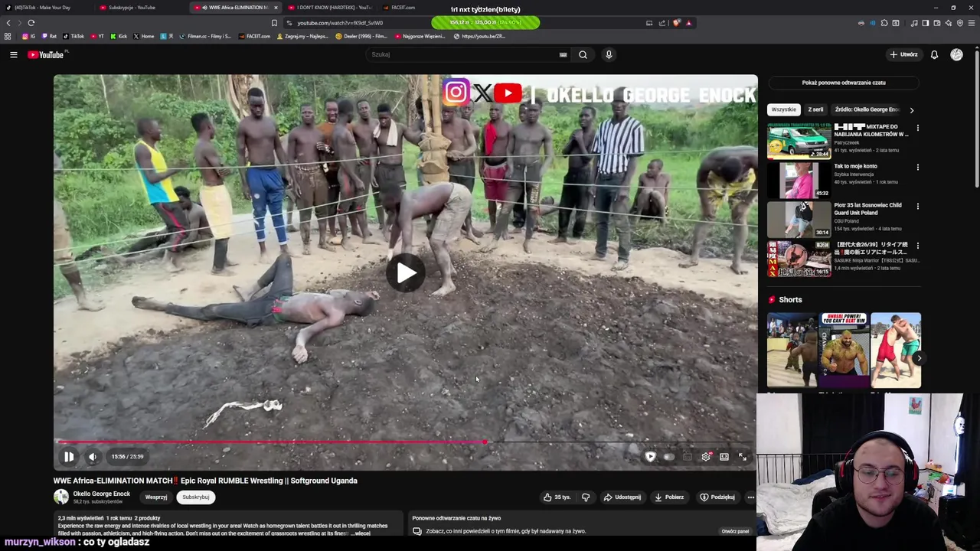Open the Brave Rewards triangle icon
The image size is (980, 551).
(x=688, y=23)
